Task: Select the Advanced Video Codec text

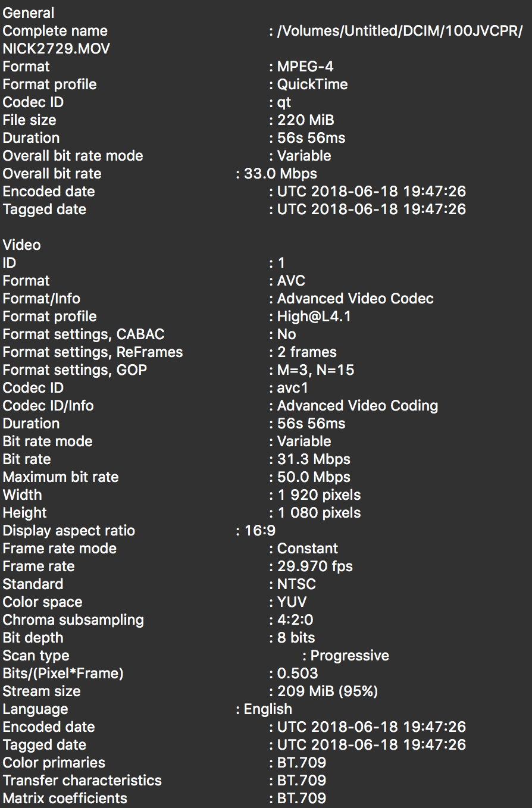Action: pos(355,299)
